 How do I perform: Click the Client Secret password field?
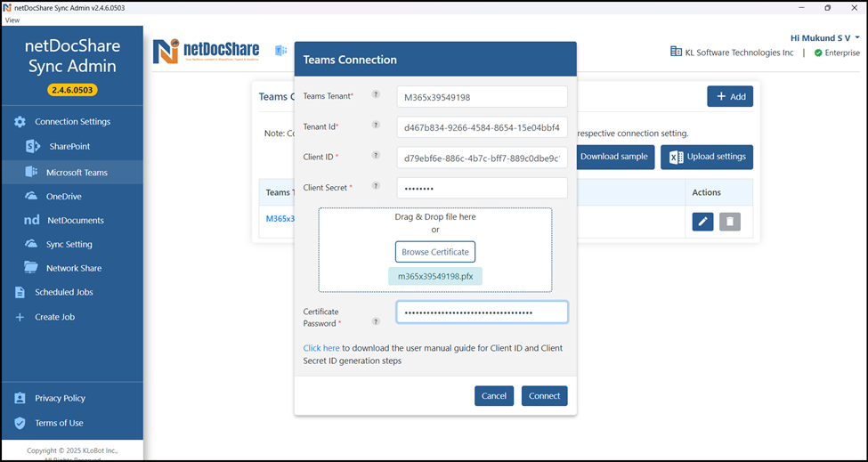[x=483, y=188]
